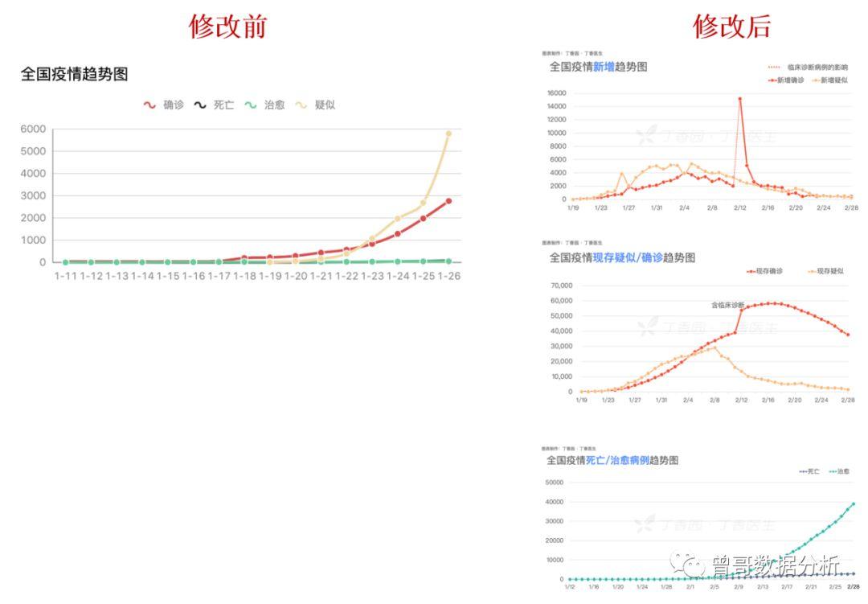Click the 1-11 x-axis label in left chart

coord(65,275)
